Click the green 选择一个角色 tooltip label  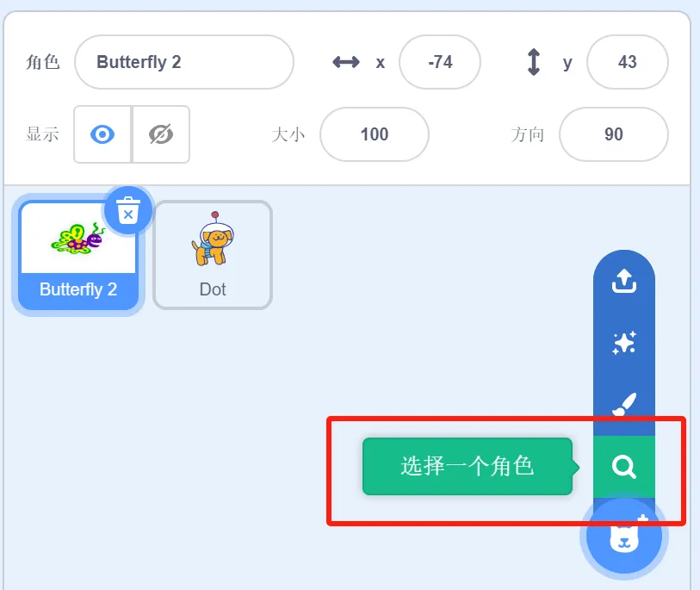(x=468, y=466)
